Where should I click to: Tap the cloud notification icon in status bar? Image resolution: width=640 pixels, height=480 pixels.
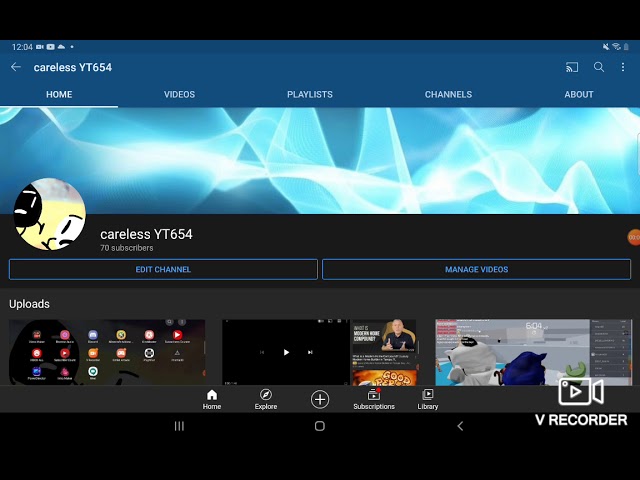tap(61, 47)
